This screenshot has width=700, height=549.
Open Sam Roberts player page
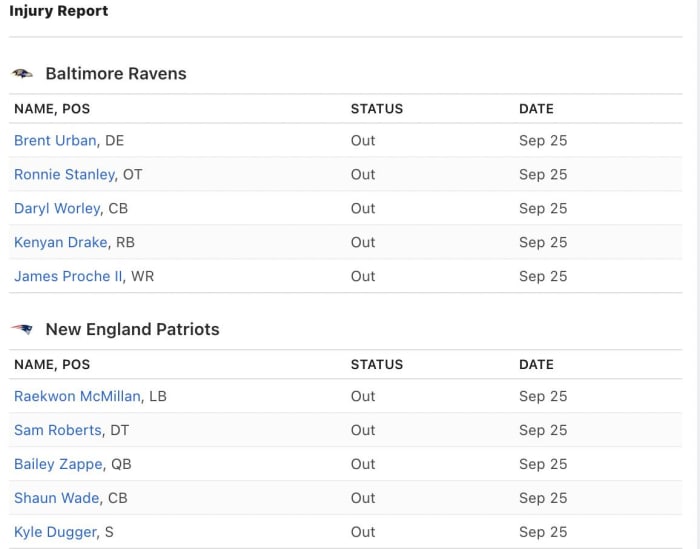coord(58,430)
